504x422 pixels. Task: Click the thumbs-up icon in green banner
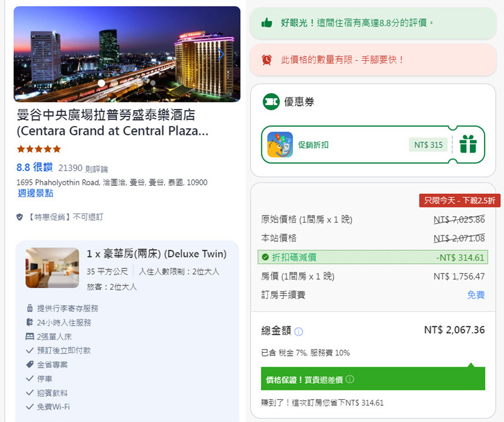tap(266, 23)
